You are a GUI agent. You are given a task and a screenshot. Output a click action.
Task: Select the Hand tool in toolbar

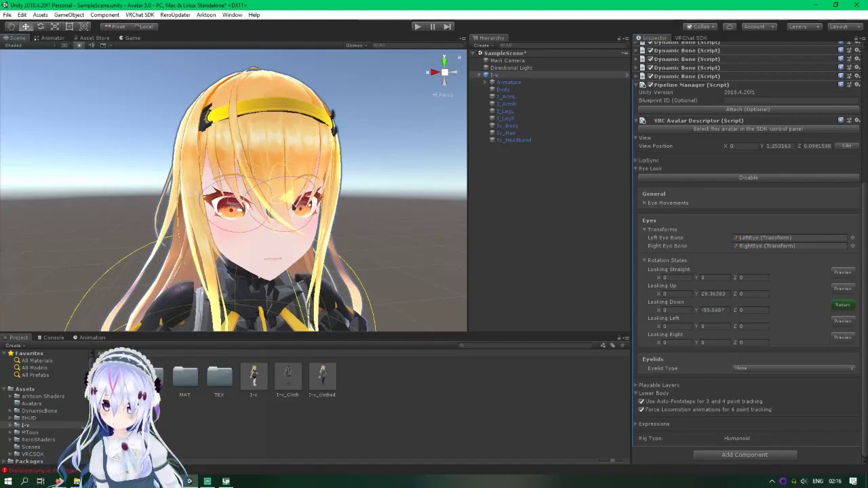coord(10,26)
